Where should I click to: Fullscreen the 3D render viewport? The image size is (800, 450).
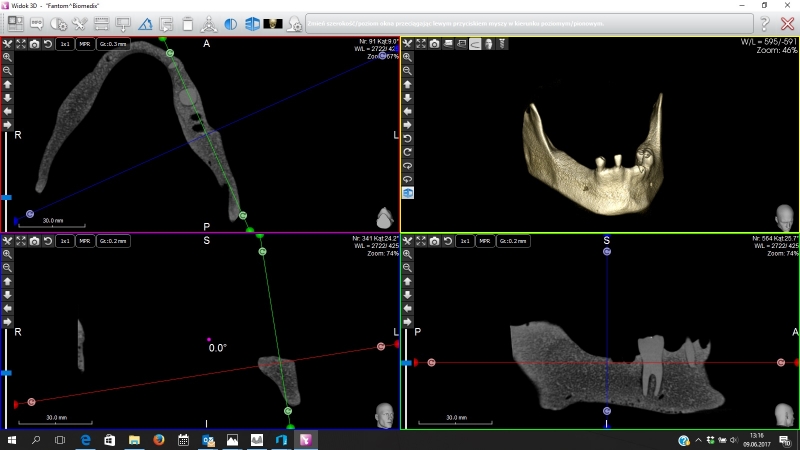[x=420, y=45]
